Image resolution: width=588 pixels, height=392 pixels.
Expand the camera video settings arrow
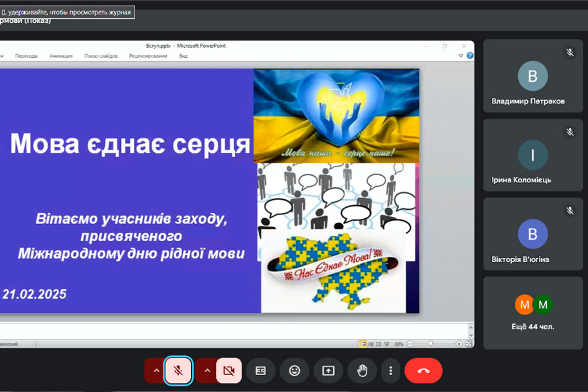coord(207,370)
